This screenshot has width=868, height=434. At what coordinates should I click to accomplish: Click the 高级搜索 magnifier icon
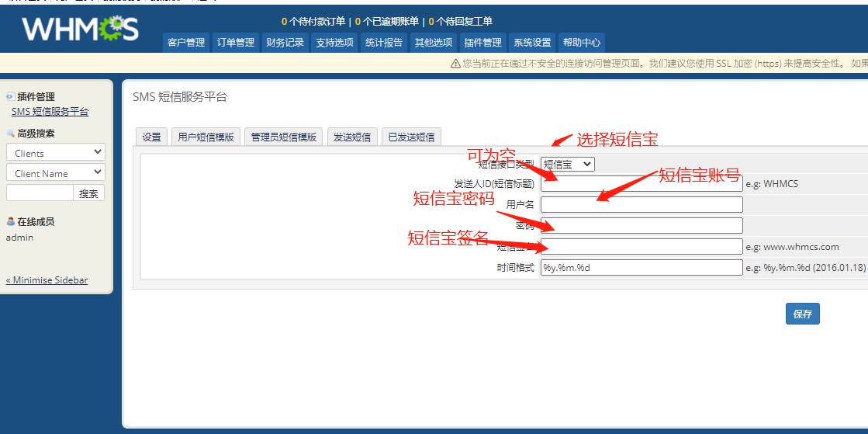tap(10, 134)
